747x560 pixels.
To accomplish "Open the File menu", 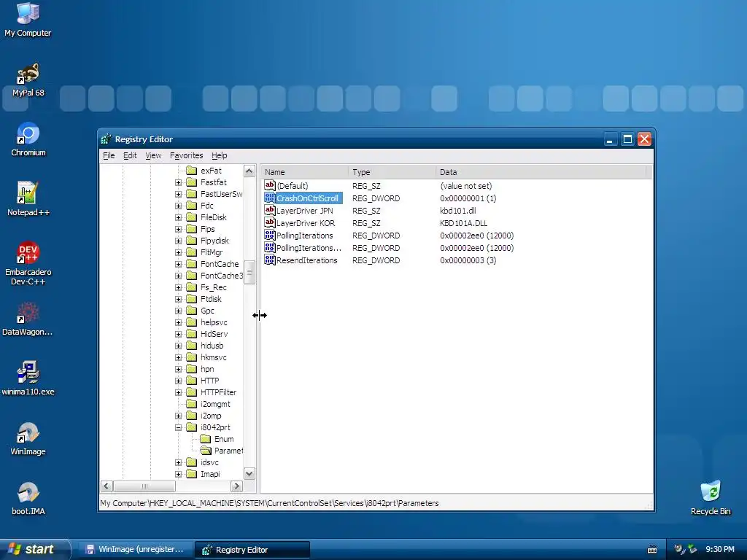I will pyautogui.click(x=109, y=155).
